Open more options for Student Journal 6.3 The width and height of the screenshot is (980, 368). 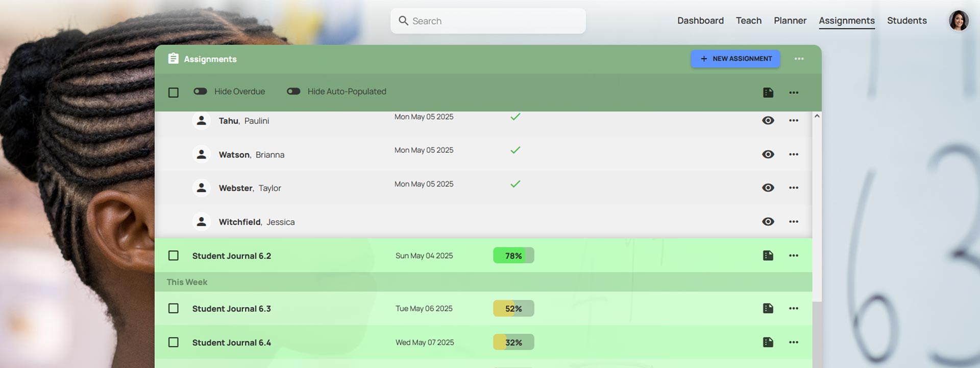click(x=793, y=308)
